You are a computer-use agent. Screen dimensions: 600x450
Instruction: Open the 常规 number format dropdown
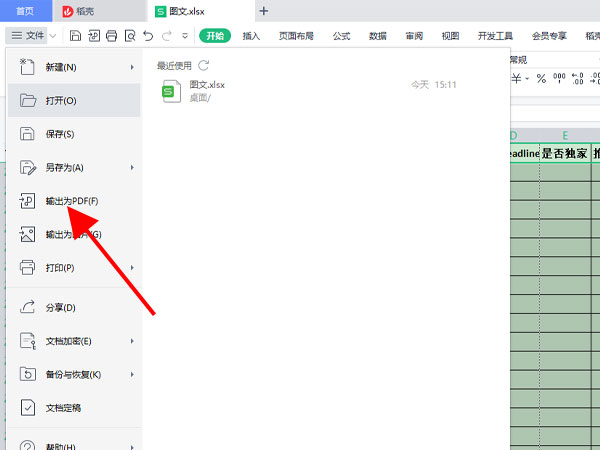(555, 60)
